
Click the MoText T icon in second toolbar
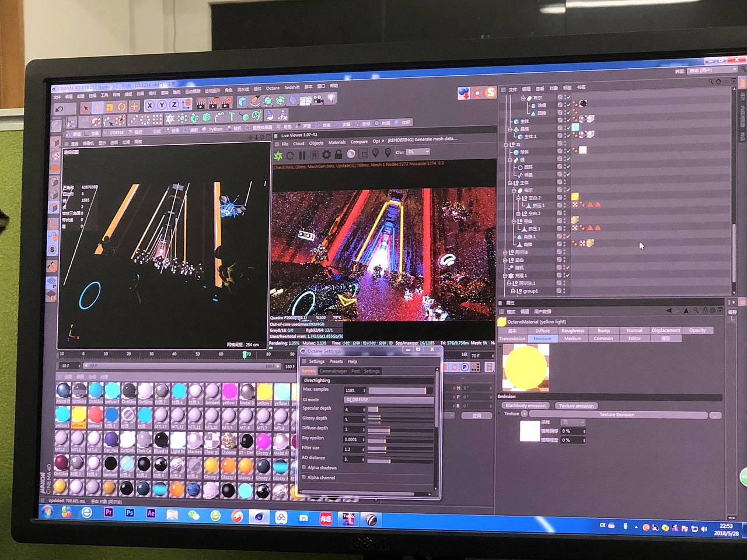point(231,117)
